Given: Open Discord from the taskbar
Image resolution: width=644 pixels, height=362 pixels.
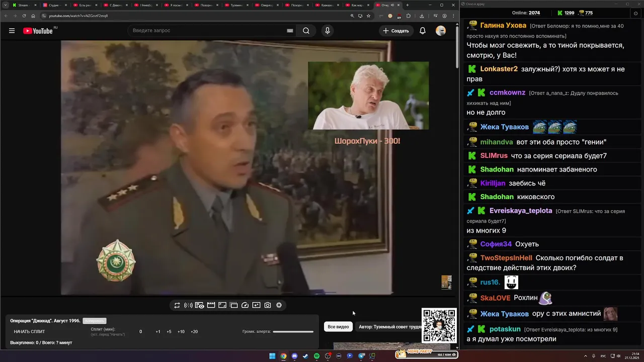Looking at the screenshot, I should (x=294, y=356).
